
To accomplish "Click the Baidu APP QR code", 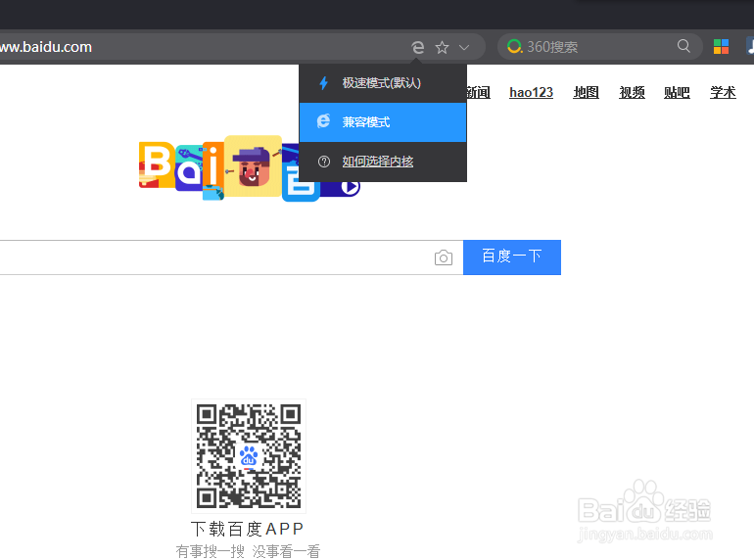I will (249, 455).
